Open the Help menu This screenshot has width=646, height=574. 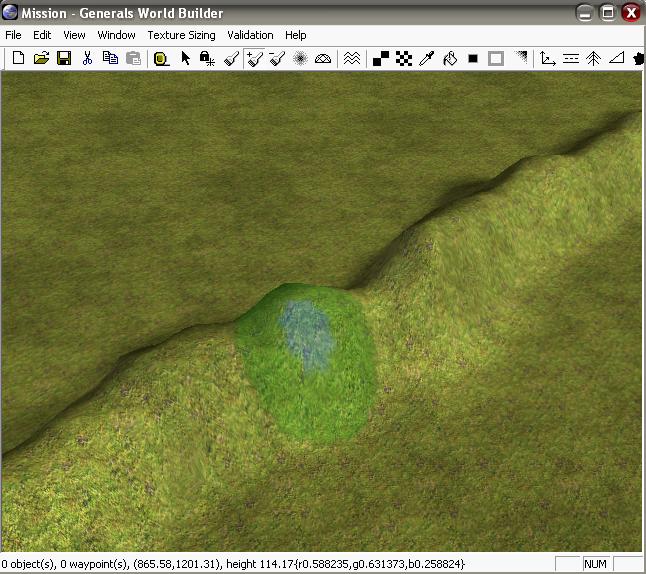[x=295, y=35]
